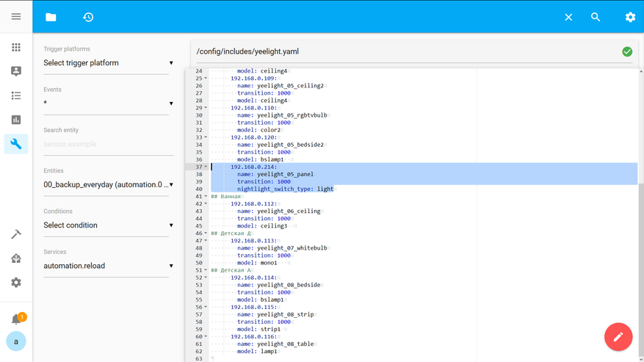
Task: Open the hamburger sidebar menu
Action: [16, 16]
